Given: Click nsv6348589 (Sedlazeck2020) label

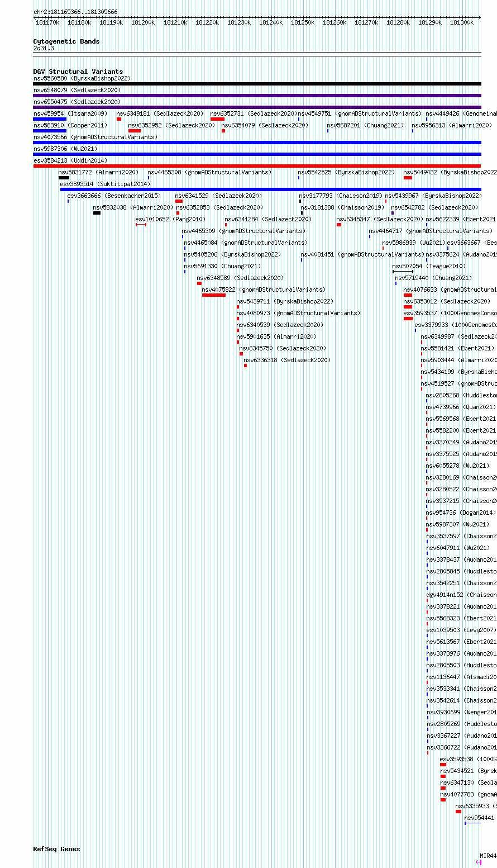Looking at the screenshot, I should click(x=241, y=278).
